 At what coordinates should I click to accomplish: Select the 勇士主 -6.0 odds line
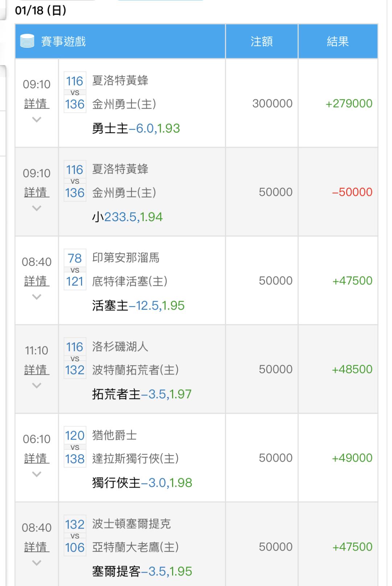tap(136, 129)
